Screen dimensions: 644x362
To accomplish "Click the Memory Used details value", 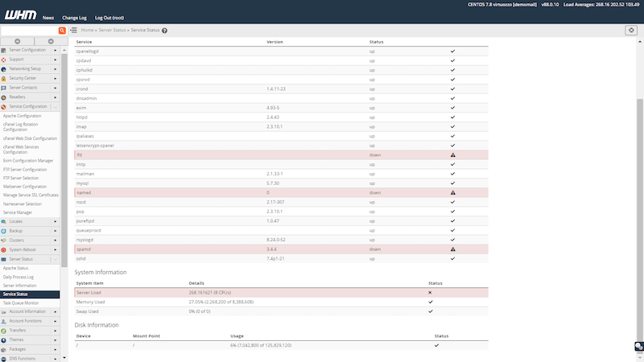I will (x=221, y=302).
